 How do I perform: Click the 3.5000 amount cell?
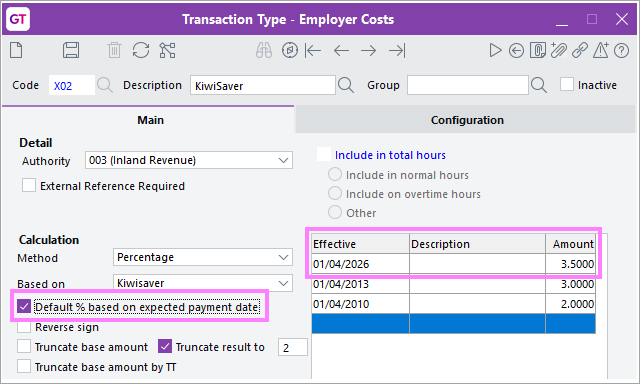point(570,264)
